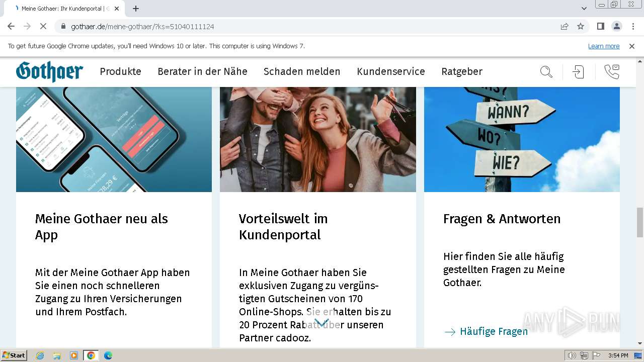Image resolution: width=644 pixels, height=362 pixels.
Task: Open the Kundenservice menu
Action: [x=391, y=71]
